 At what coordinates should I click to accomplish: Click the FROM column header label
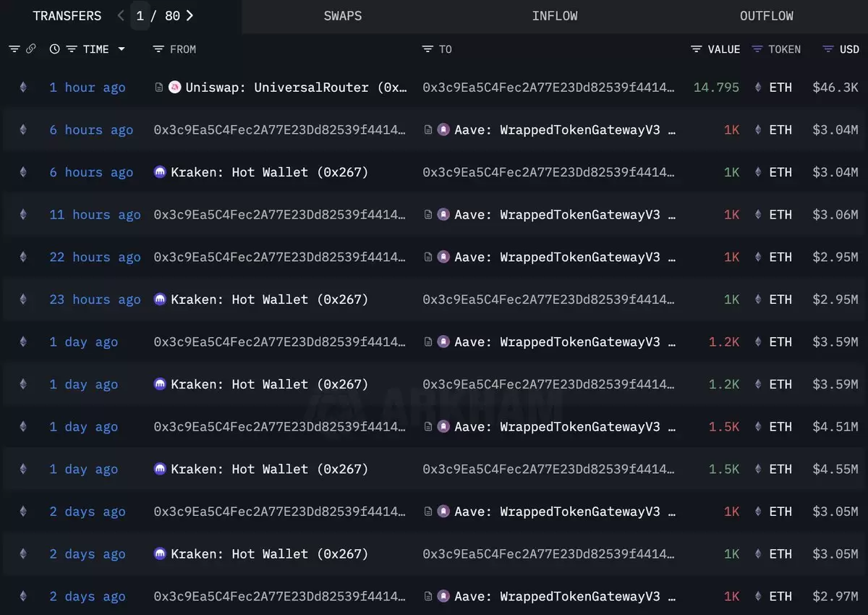point(183,49)
